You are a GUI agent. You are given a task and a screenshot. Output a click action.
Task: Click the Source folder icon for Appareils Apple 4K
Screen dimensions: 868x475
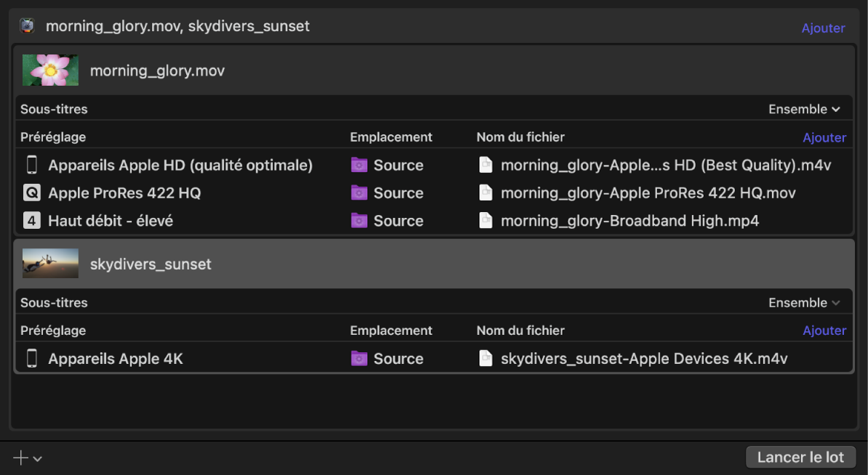coord(359,359)
